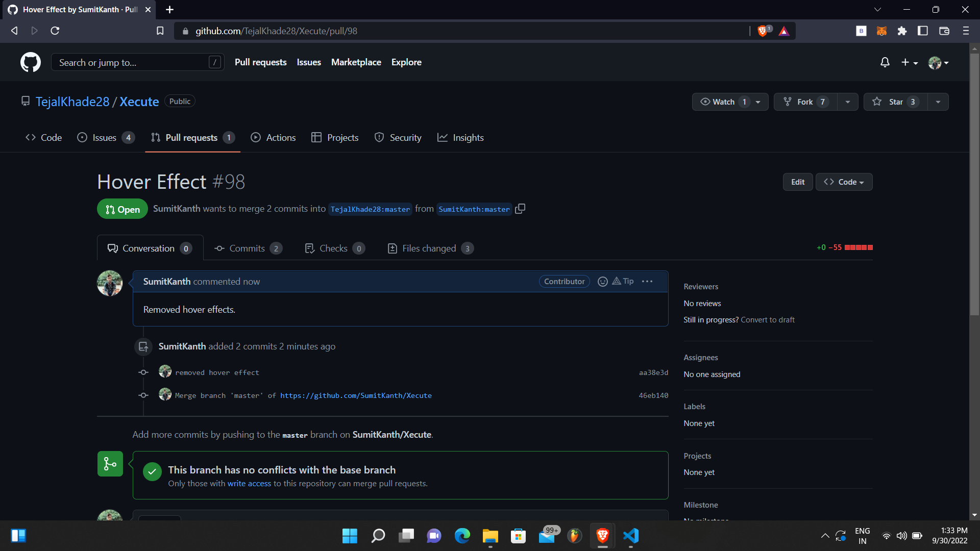980x551 pixels.
Task: Open your profile avatar menu
Action: tap(938, 62)
